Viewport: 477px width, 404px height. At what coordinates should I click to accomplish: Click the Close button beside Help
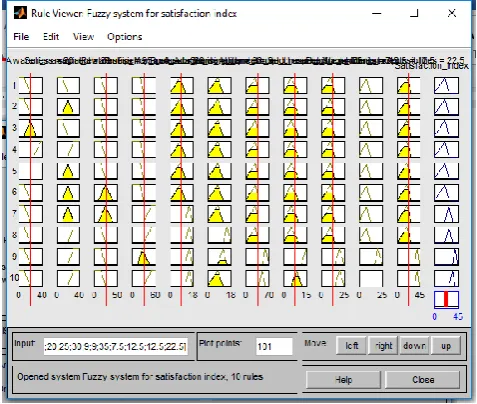[423, 380]
